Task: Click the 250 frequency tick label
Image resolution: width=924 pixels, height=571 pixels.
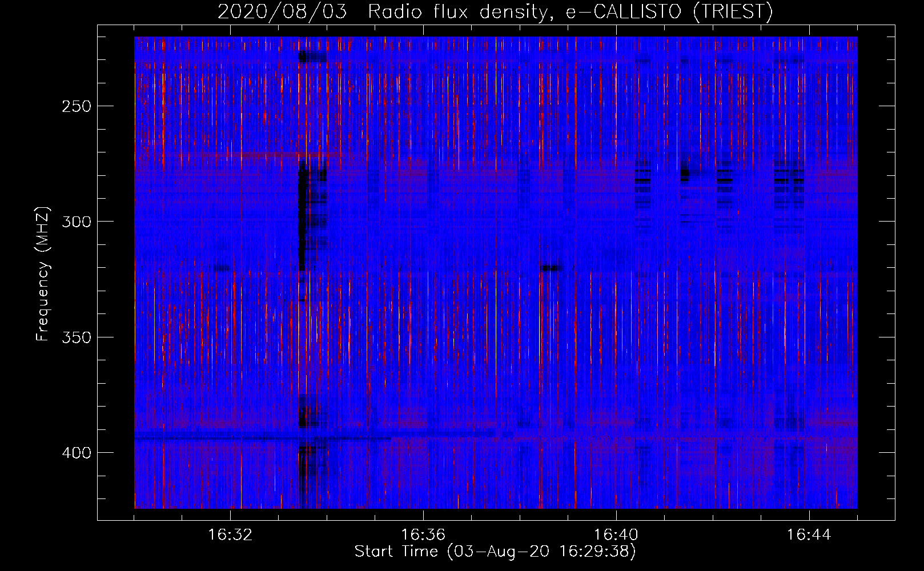Action: click(x=77, y=106)
